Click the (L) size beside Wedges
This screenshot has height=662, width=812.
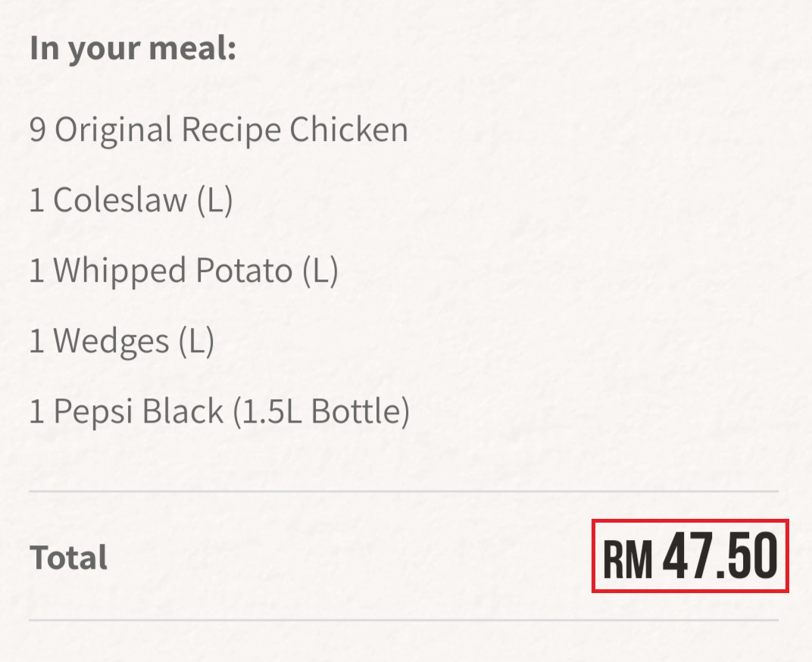196,342
